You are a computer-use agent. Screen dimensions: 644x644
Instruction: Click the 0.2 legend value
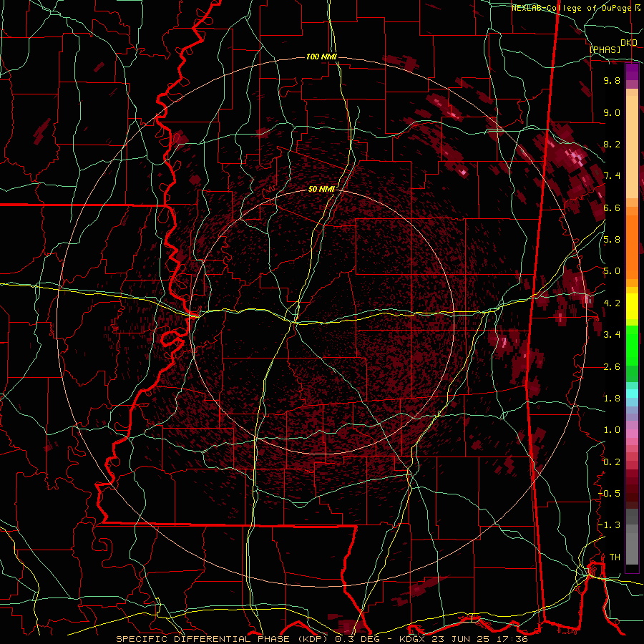(612, 462)
